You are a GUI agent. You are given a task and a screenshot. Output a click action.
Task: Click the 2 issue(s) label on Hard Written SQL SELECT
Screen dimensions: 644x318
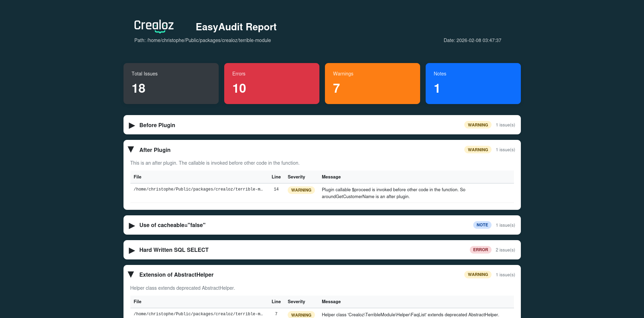coord(505,250)
